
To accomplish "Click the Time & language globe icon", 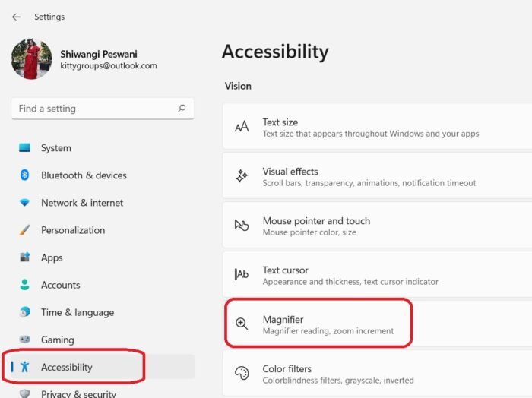I will 24,312.
